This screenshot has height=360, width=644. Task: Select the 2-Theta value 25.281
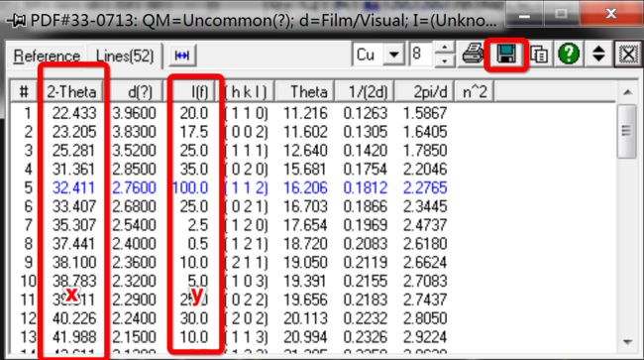coord(74,151)
